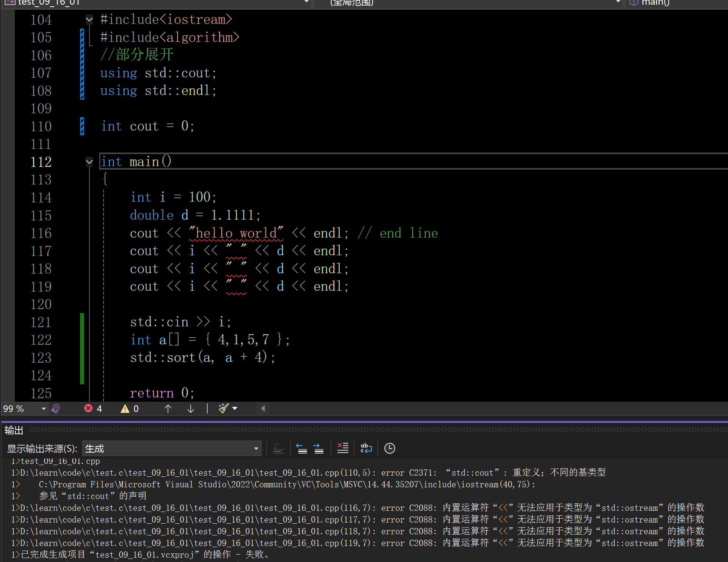The width and height of the screenshot is (728, 562).
Task: Open the 99 % zoom level dropdown
Action: [x=43, y=409]
